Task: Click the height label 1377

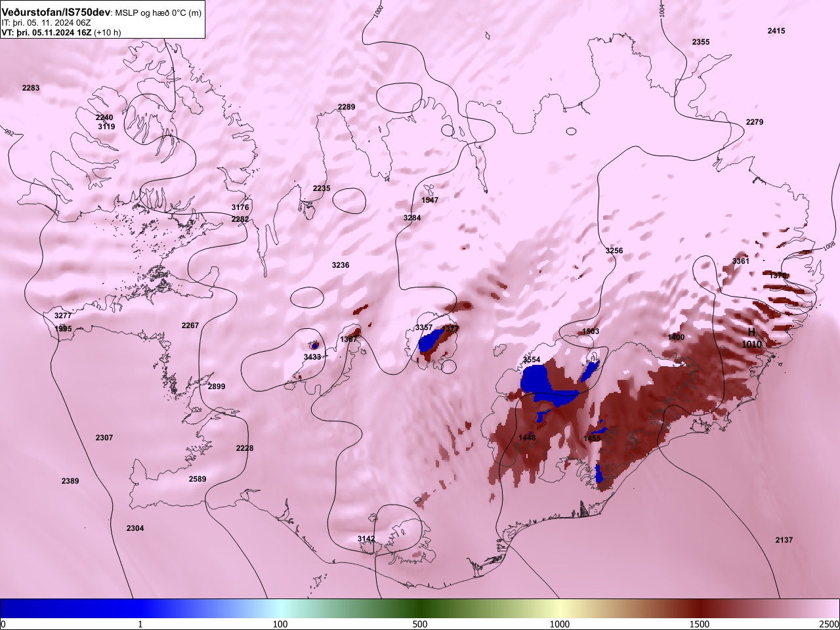Action: point(450,328)
